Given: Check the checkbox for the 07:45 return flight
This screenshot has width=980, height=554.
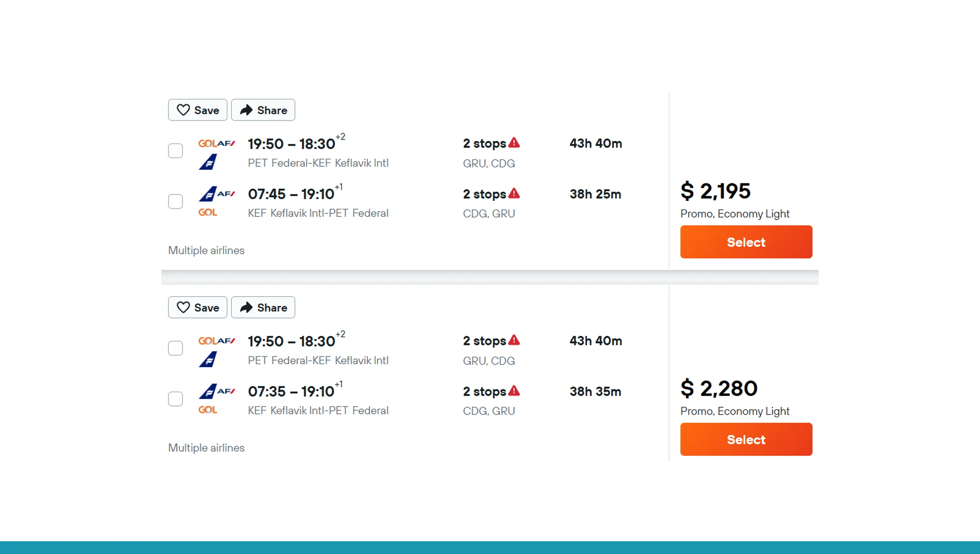Looking at the screenshot, I should tap(175, 201).
